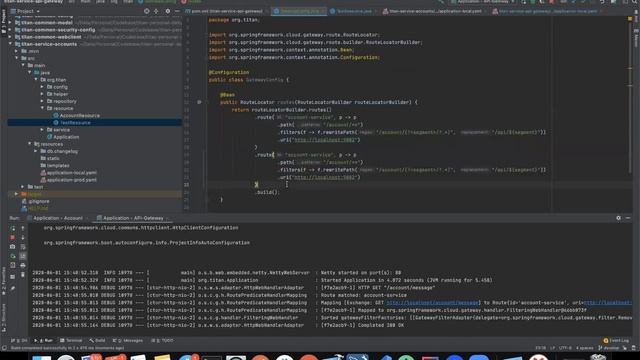Click the yellow inspection indicator at editor top-right
Viewport: 640px width, 360px height.
point(630,19)
